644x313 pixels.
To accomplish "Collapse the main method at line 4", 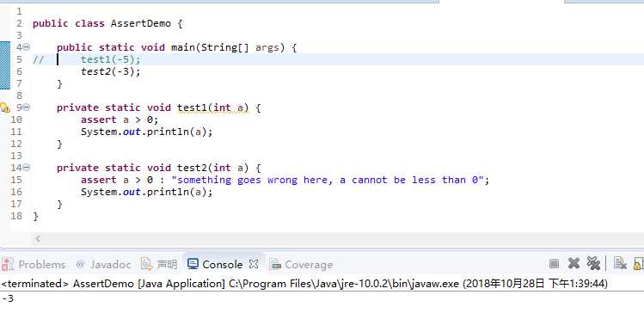I will tap(27, 47).
